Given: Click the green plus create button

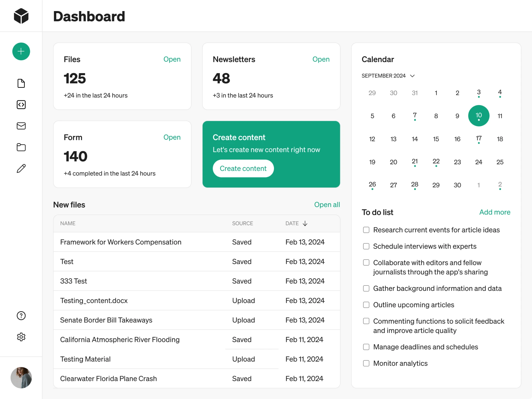Looking at the screenshot, I should point(21,51).
